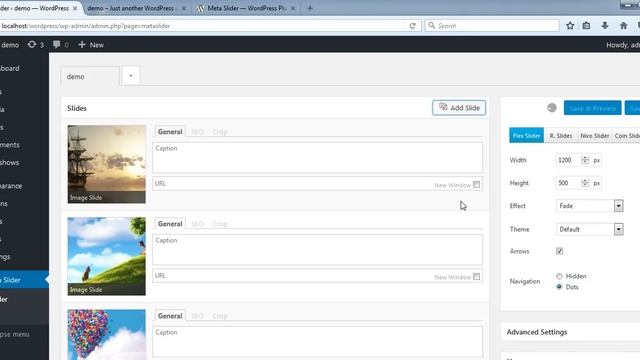The height and width of the screenshot is (360, 640).
Task: Open comments bubble in admin bar
Action: coord(56,44)
